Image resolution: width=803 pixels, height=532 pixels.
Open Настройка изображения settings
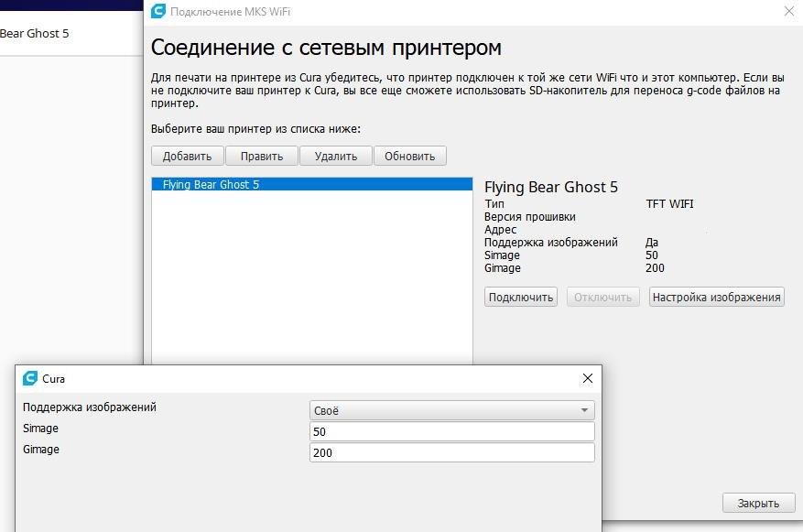coord(716,297)
